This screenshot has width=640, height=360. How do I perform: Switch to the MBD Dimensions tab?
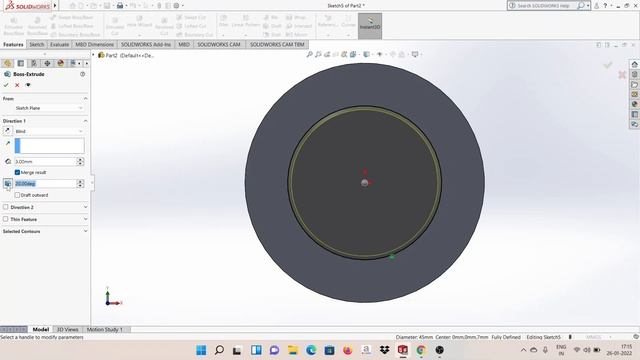click(x=95, y=44)
